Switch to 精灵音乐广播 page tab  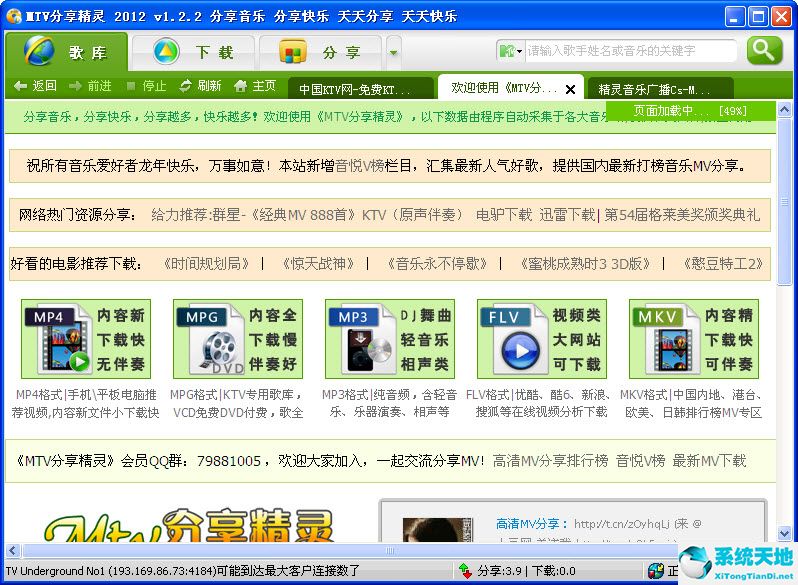coord(660,89)
